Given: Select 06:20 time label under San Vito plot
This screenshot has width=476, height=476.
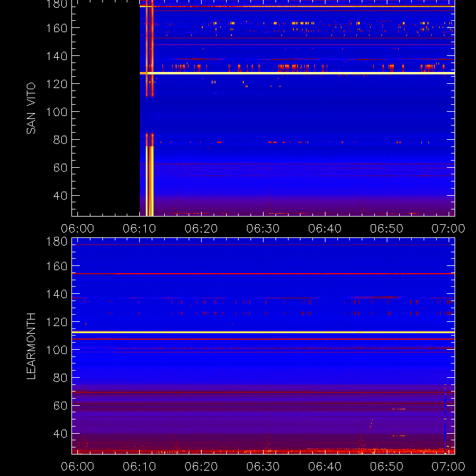Looking at the screenshot, I should [x=201, y=228].
